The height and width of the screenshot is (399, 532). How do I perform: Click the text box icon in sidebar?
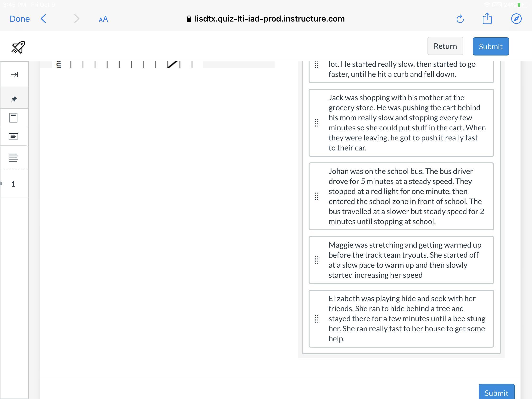click(x=13, y=136)
